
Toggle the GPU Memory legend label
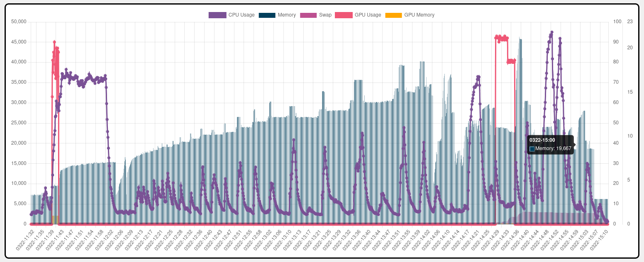pos(419,15)
